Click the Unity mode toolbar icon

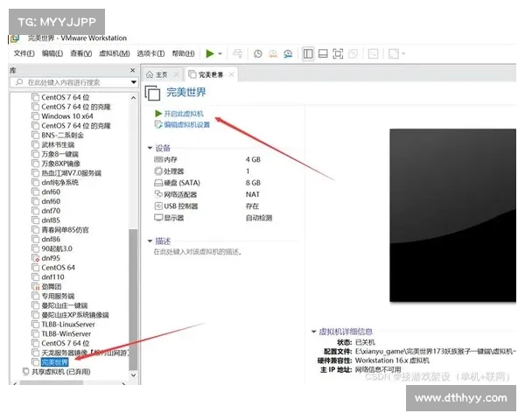pyautogui.click(x=353, y=53)
